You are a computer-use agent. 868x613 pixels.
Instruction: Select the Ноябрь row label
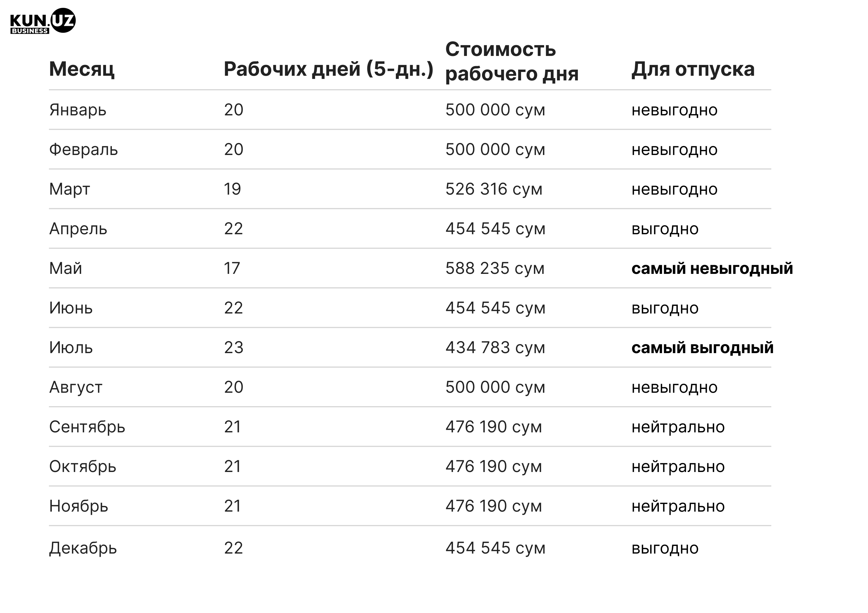(x=79, y=506)
